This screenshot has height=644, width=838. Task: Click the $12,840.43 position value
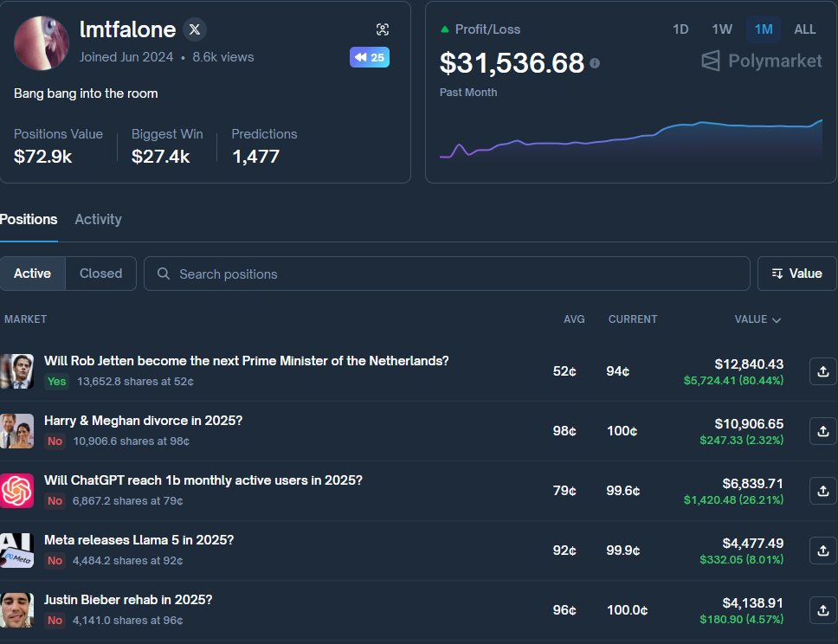(749, 364)
